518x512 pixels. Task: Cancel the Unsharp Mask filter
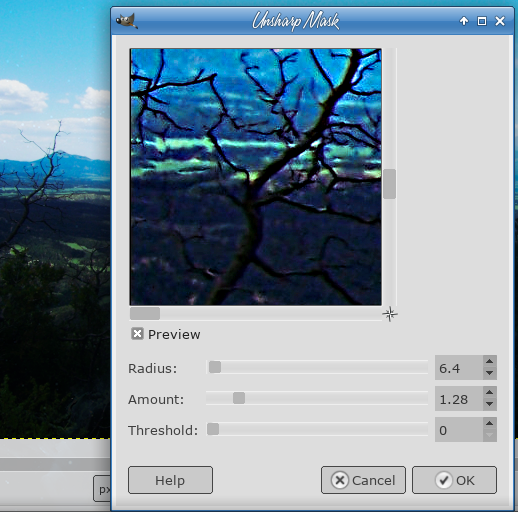[363, 480]
